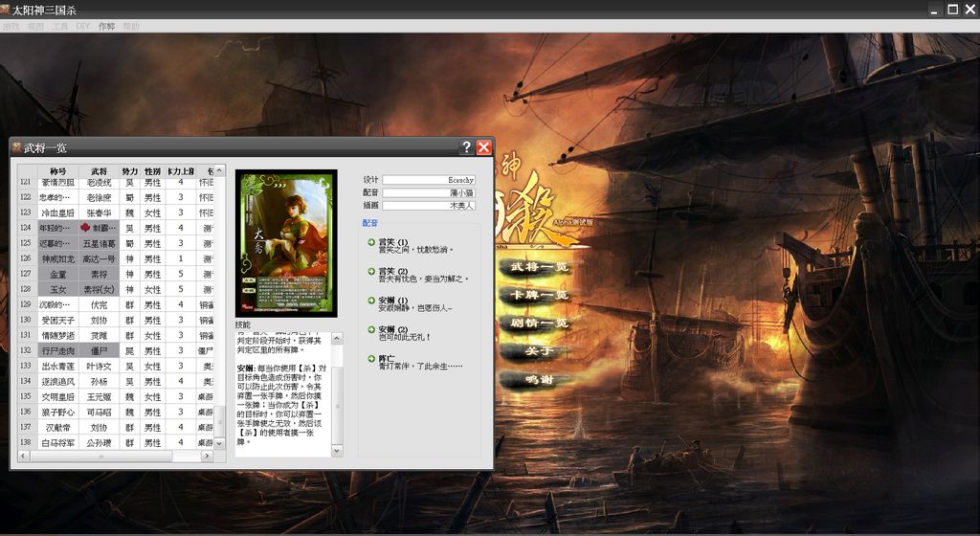Maximize the 太阳神三国杀 window

point(952,10)
